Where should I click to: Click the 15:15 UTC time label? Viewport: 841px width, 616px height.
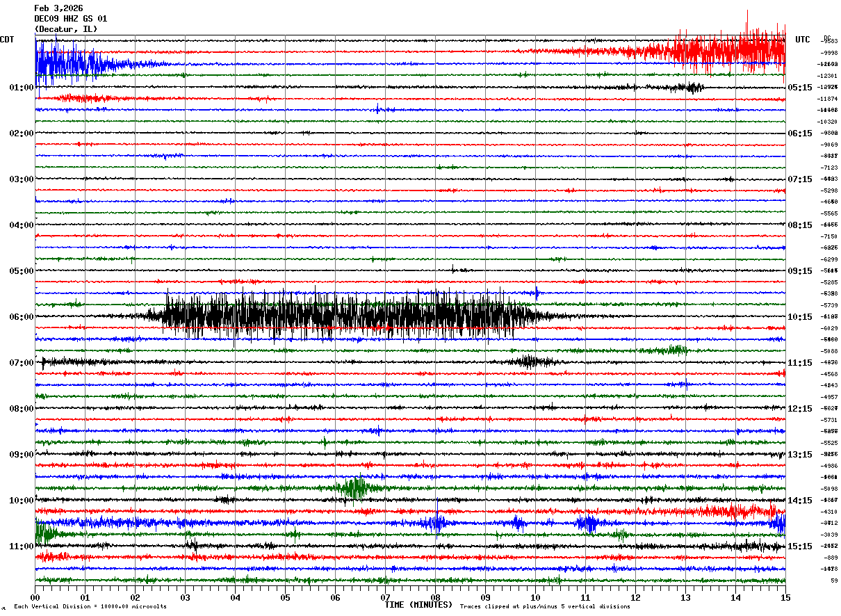tap(800, 546)
